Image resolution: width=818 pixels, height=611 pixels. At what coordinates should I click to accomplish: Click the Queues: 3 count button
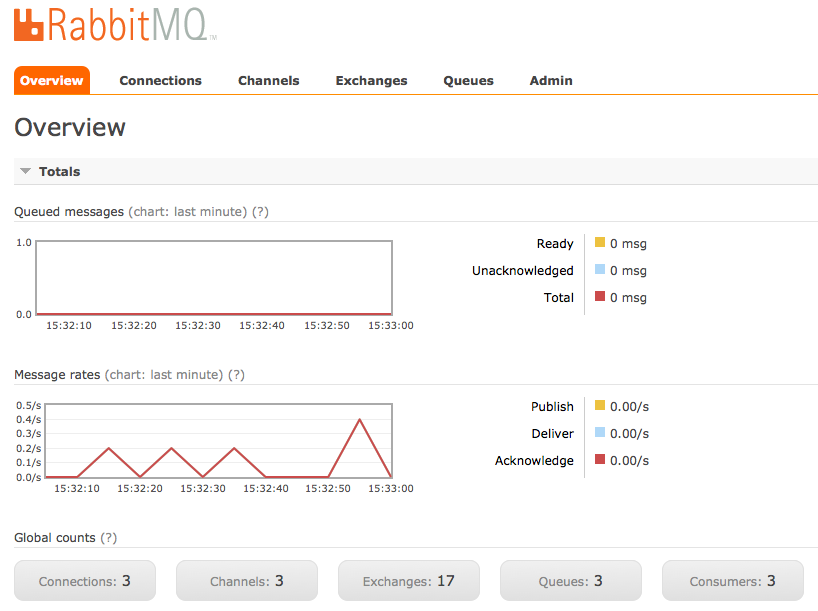(x=571, y=581)
